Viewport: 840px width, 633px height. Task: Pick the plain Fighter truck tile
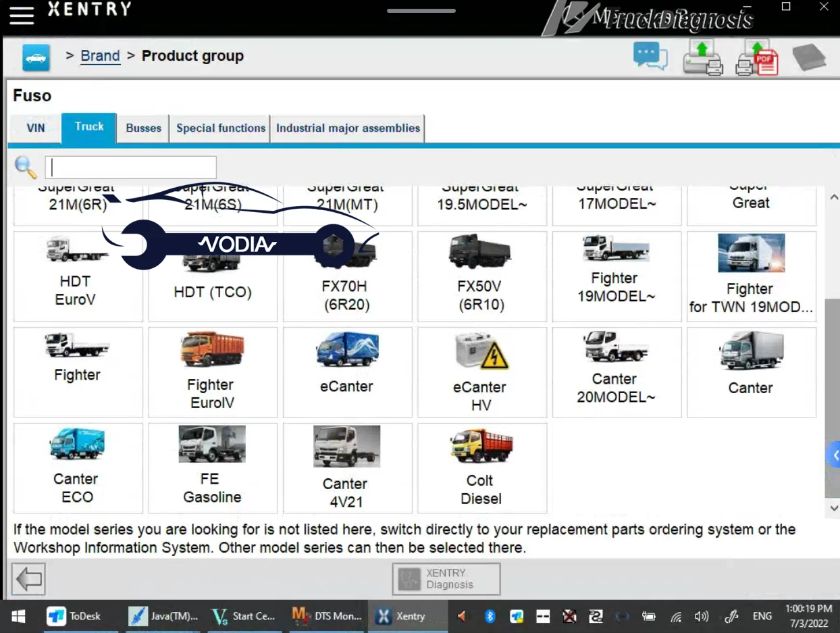point(78,372)
